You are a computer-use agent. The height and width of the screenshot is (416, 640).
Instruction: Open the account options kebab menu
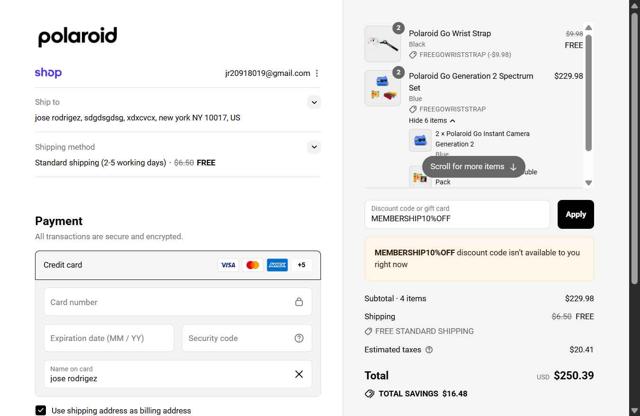(317, 73)
